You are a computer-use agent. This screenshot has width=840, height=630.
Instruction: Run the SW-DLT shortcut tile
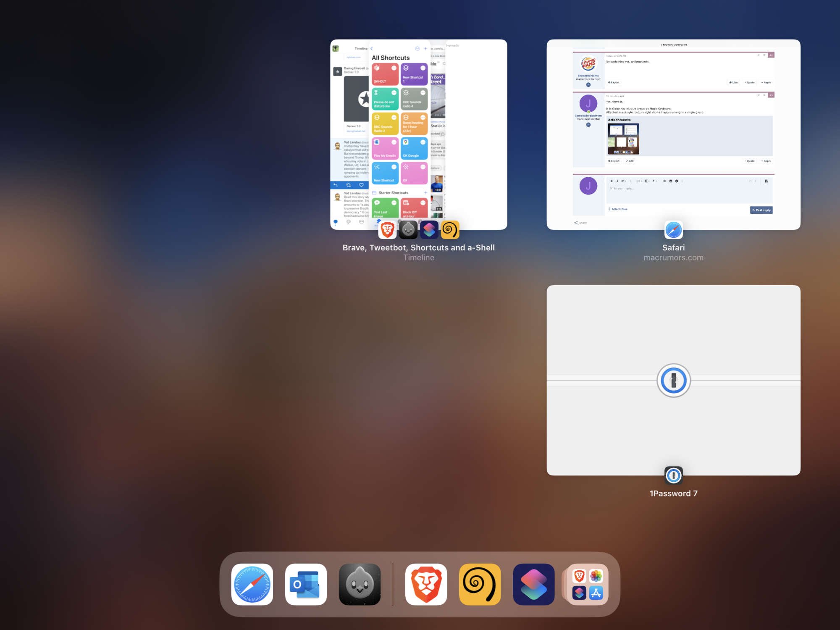click(385, 74)
